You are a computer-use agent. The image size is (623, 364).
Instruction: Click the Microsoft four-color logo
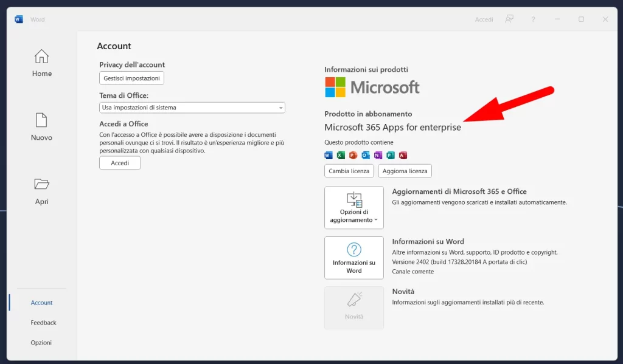pos(335,88)
